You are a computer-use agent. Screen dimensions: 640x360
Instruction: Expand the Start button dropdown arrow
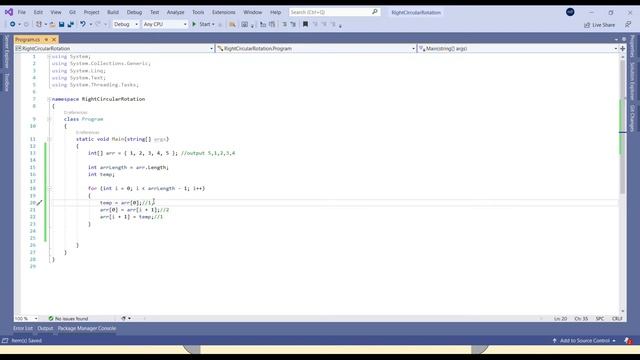tap(213, 24)
